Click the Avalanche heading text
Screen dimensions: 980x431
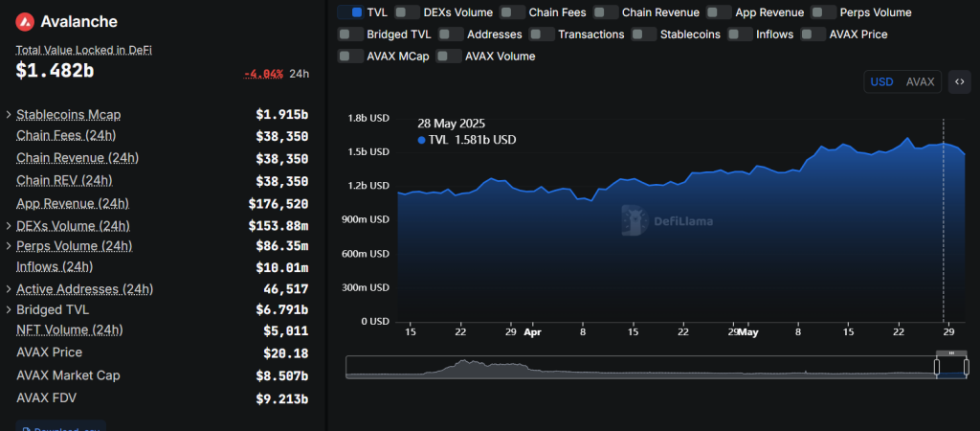tap(78, 22)
